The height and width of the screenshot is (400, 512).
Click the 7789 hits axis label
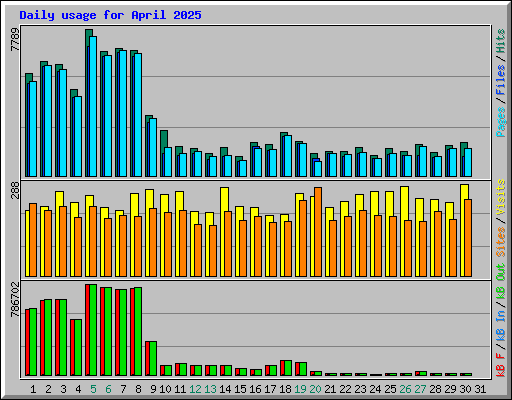coord(15,40)
